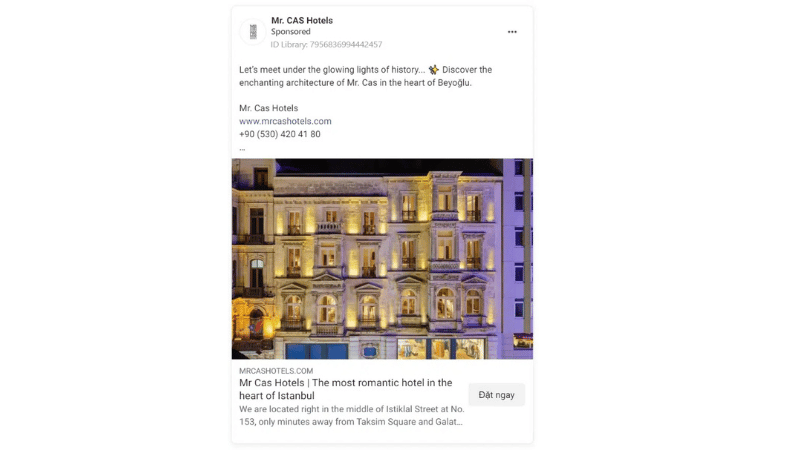The height and width of the screenshot is (450, 800).
Task: Click the Sponsored label
Action: [290, 32]
